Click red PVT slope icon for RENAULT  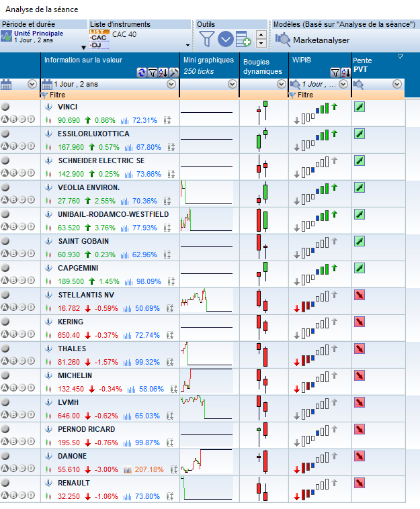point(360,483)
